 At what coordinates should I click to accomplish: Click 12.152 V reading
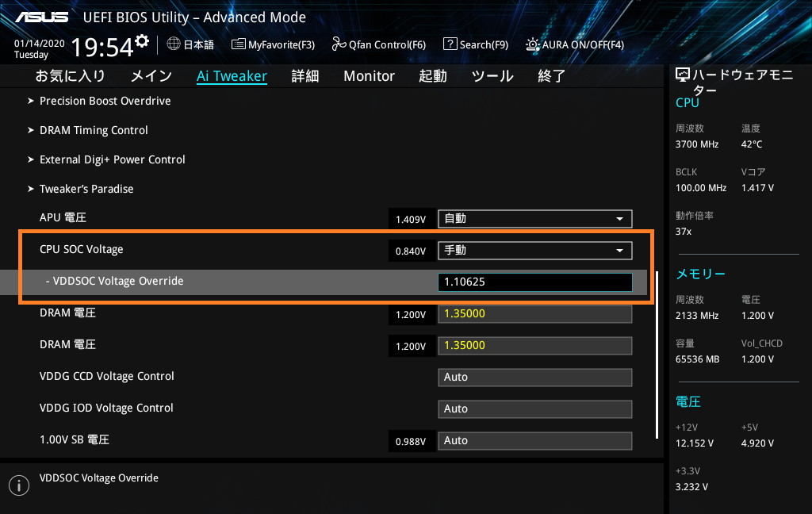[695, 443]
